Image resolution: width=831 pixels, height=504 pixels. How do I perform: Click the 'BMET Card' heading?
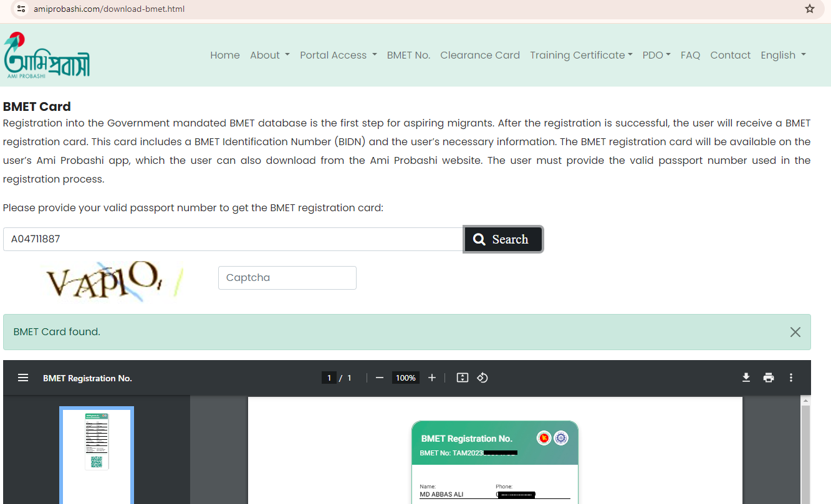click(37, 107)
